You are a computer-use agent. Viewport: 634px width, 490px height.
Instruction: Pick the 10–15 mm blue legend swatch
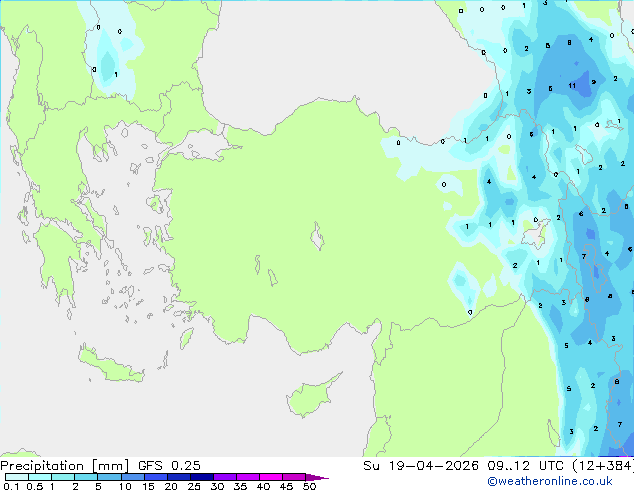(x=133, y=477)
